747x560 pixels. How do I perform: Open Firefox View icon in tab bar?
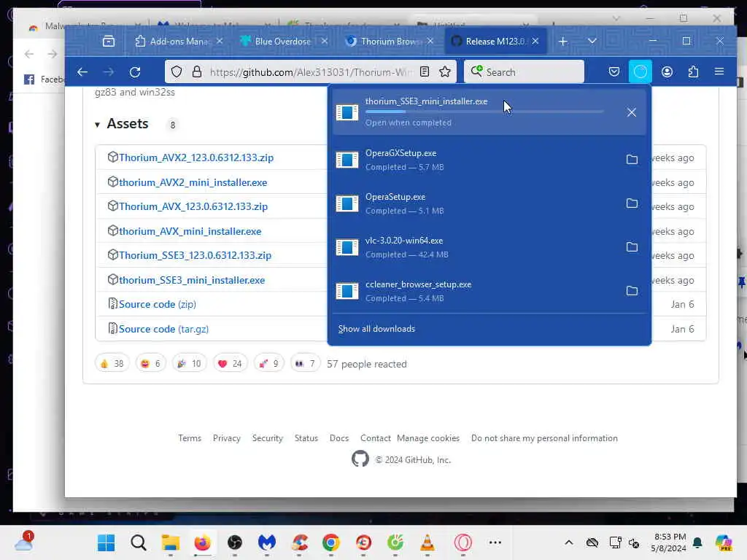(109, 42)
